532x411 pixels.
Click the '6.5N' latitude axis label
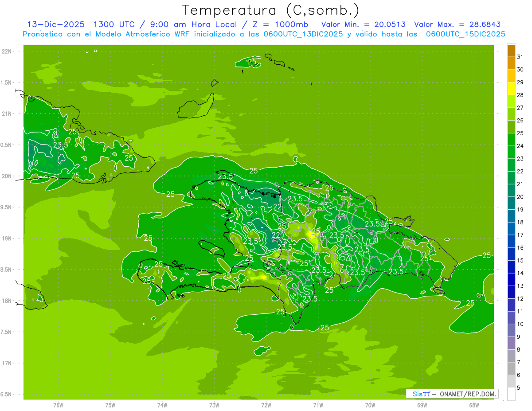click(7, 394)
